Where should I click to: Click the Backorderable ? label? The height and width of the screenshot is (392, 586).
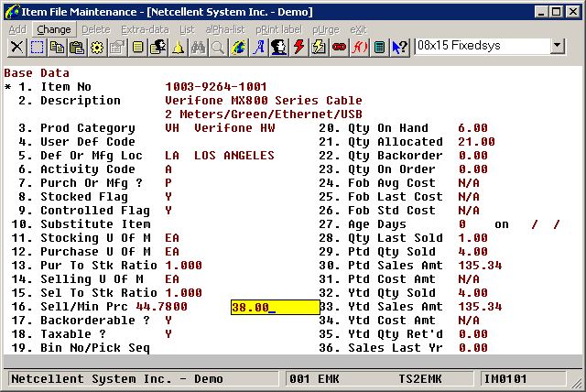pos(95,321)
